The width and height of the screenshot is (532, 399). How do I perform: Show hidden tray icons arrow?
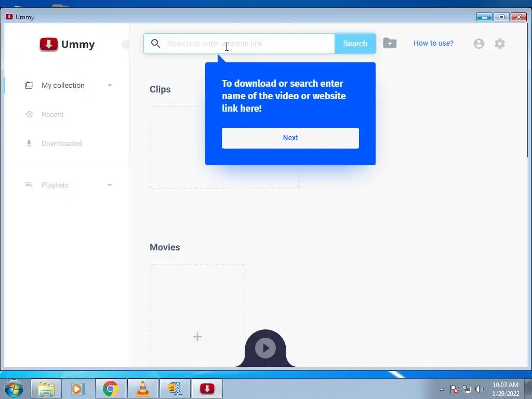[x=442, y=389]
